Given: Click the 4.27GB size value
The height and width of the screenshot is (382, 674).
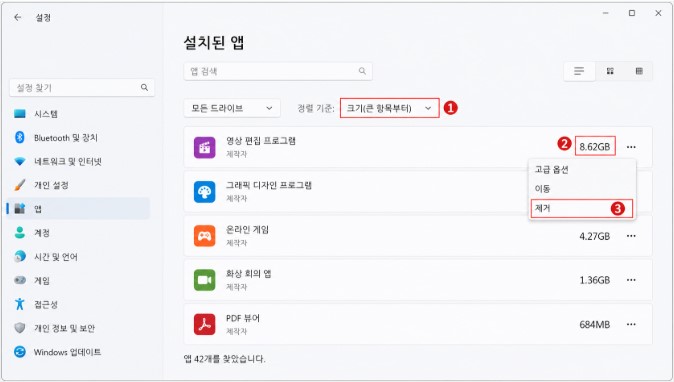Looking at the screenshot, I should pyautogui.click(x=594, y=236).
